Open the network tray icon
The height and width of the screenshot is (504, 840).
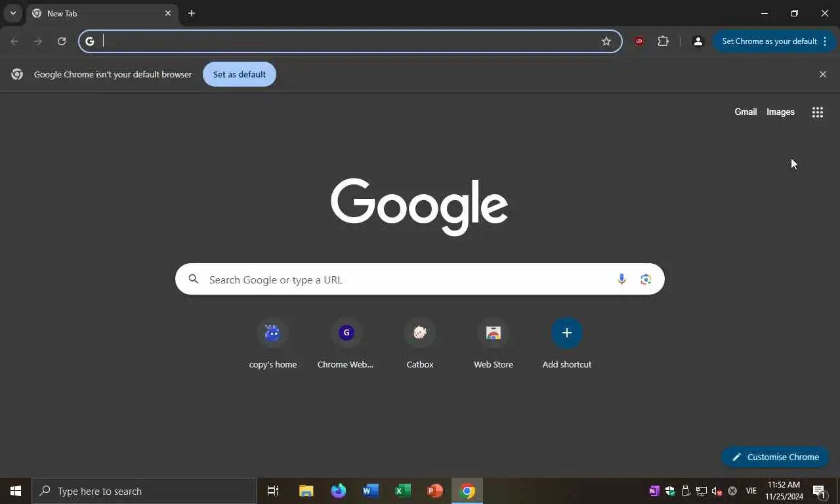702,491
